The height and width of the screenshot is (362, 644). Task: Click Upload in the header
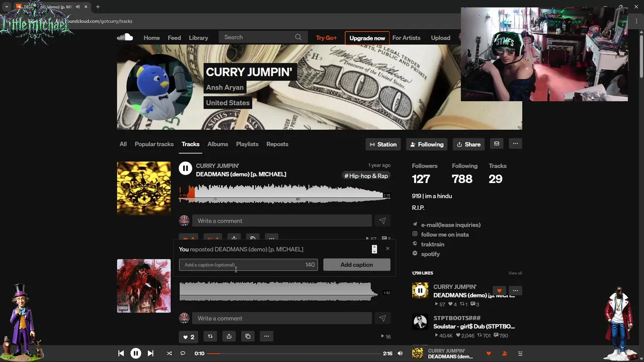pyautogui.click(x=440, y=38)
